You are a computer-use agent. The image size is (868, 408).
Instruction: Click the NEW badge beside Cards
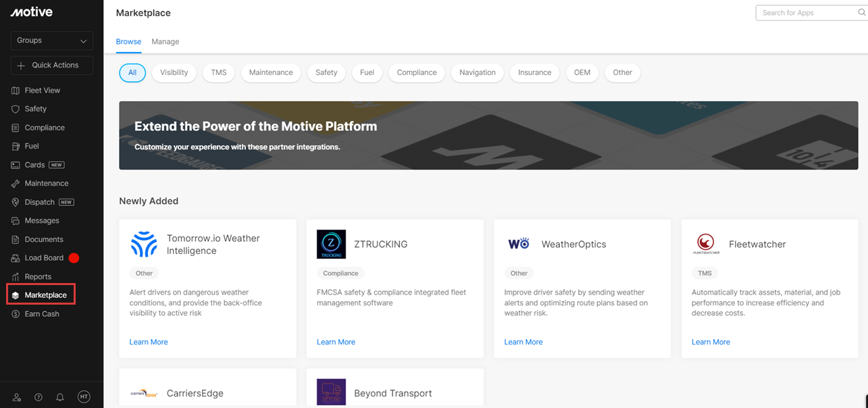tap(57, 165)
